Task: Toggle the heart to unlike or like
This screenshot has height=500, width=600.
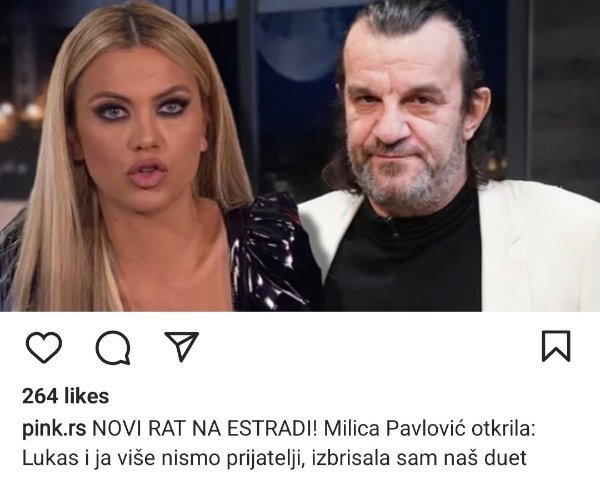Action: click(x=44, y=347)
